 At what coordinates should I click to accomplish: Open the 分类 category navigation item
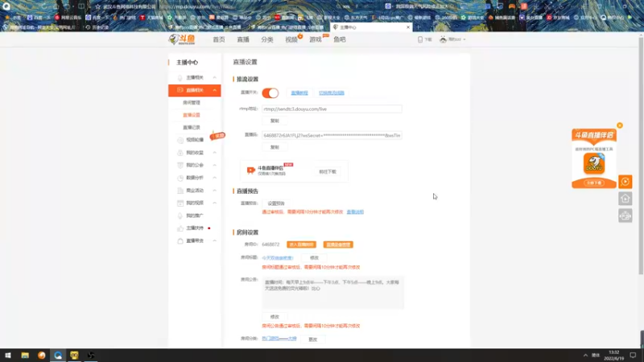[x=267, y=39]
